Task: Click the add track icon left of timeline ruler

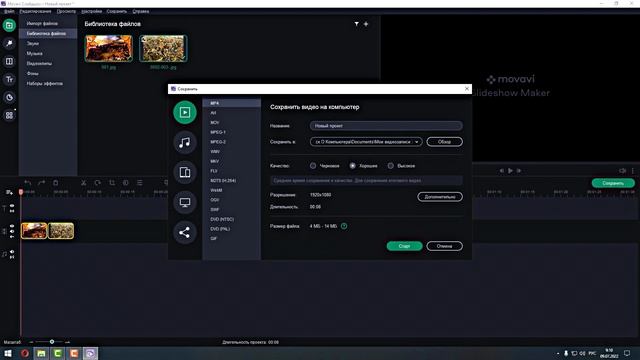Action: click(x=9, y=192)
